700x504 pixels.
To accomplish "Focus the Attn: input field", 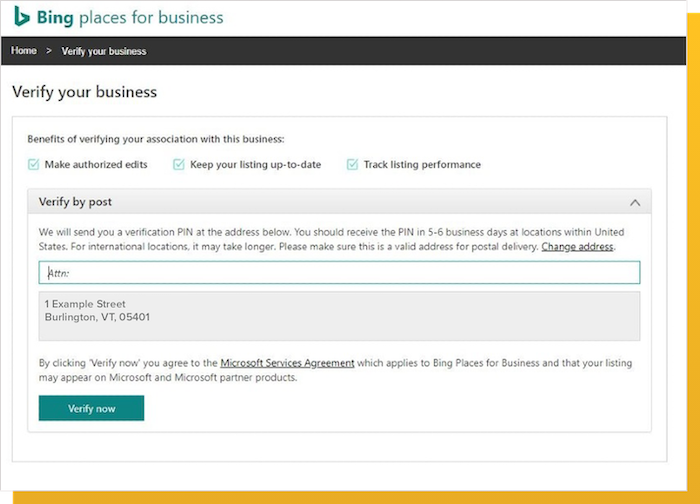I will pos(339,273).
